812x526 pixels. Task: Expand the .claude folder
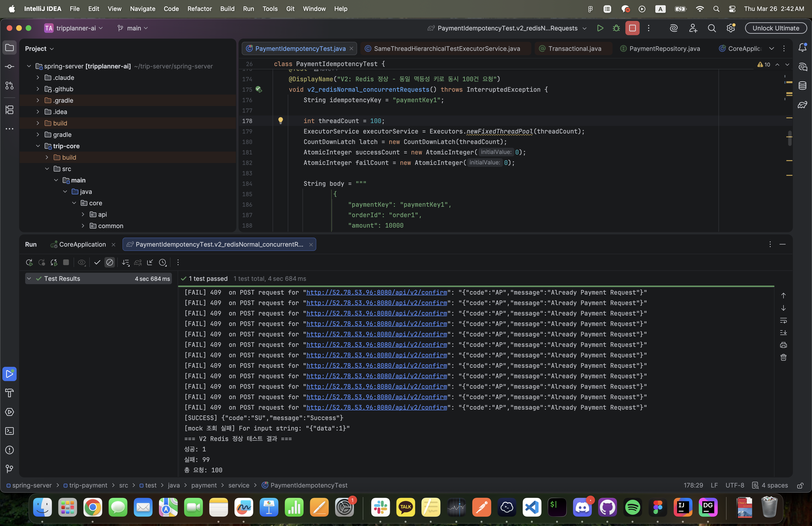38,77
